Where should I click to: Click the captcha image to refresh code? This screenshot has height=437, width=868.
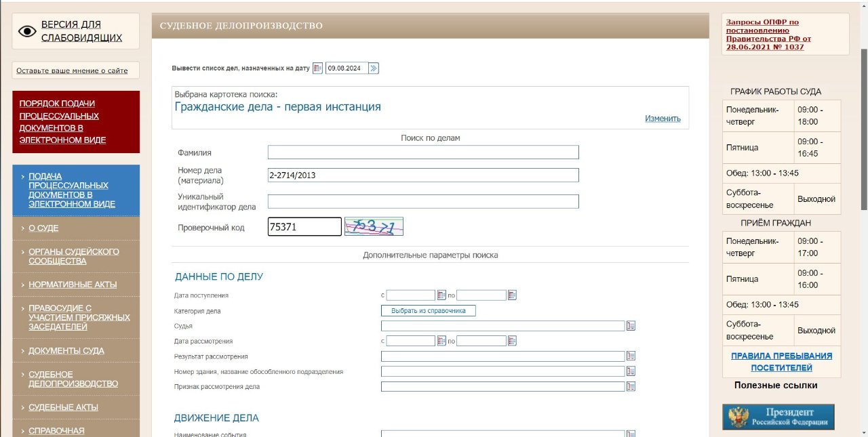pyautogui.click(x=374, y=226)
